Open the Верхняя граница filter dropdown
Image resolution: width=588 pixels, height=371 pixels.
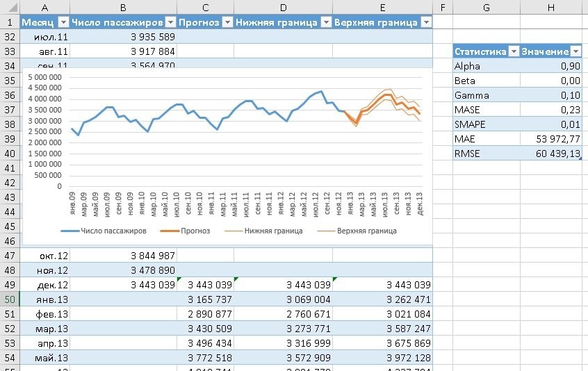click(x=426, y=22)
